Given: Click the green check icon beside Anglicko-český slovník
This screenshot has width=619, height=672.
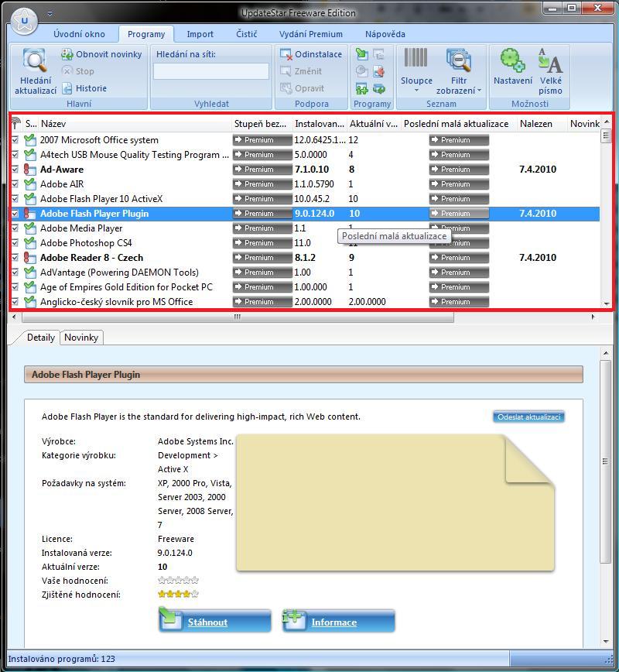Looking at the screenshot, I should click(29, 302).
